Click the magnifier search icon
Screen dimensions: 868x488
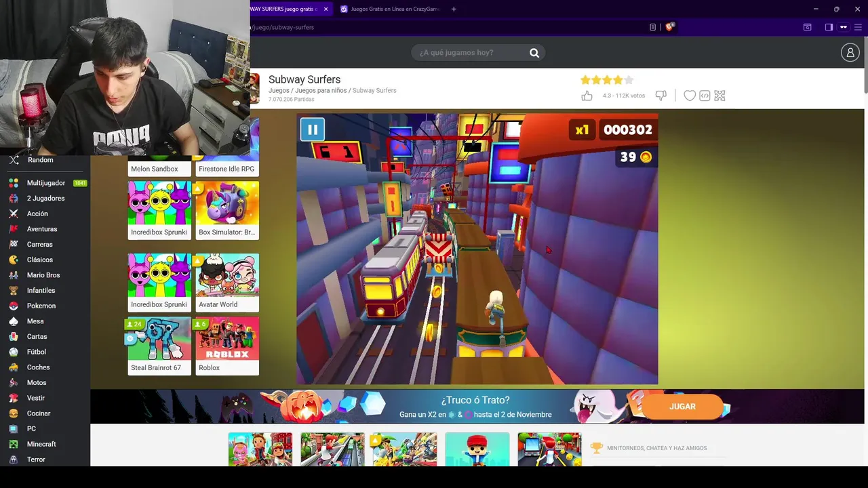534,53
